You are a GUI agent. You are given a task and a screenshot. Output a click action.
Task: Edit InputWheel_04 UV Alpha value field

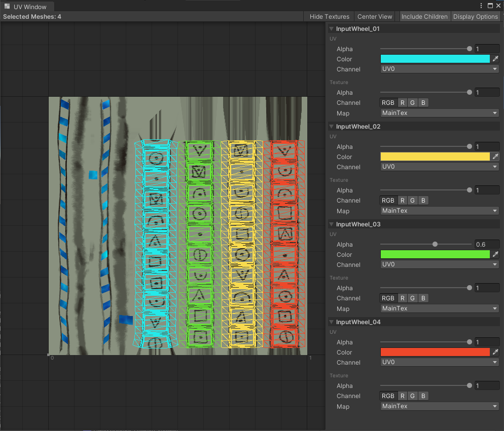tap(487, 342)
